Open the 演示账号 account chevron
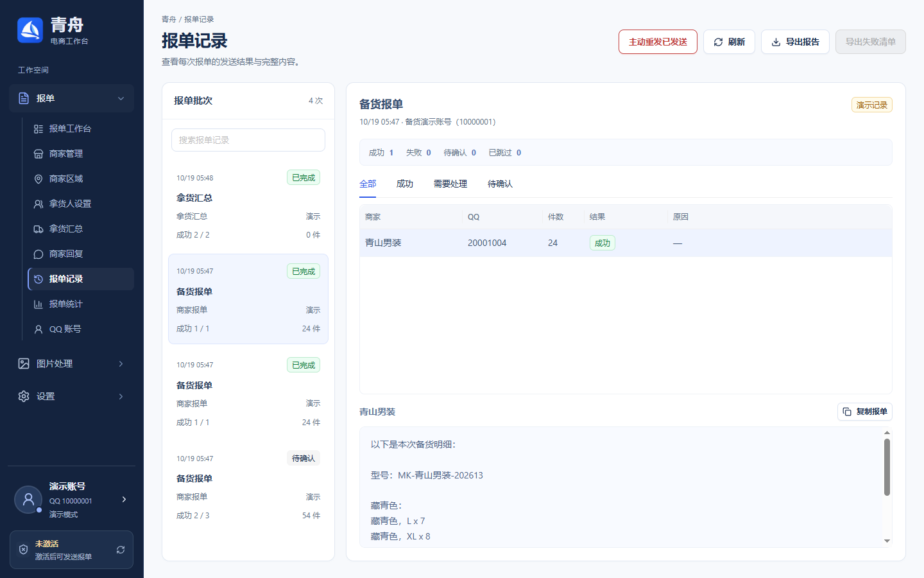Screen dimensions: 924x578 pos(124,499)
